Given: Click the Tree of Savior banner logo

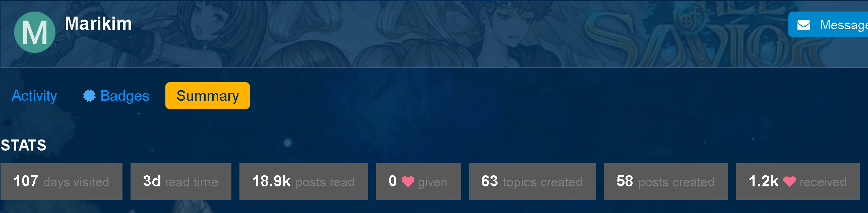Looking at the screenshot, I should 706,34.
